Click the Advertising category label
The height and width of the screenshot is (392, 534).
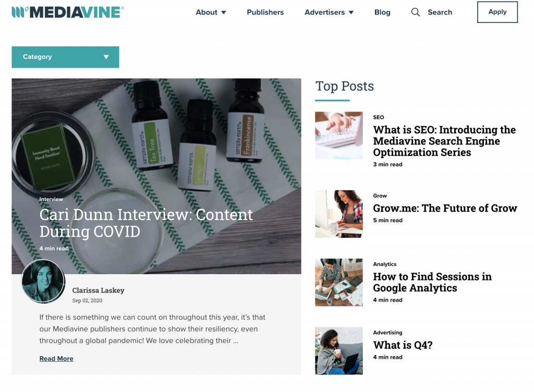tap(387, 333)
